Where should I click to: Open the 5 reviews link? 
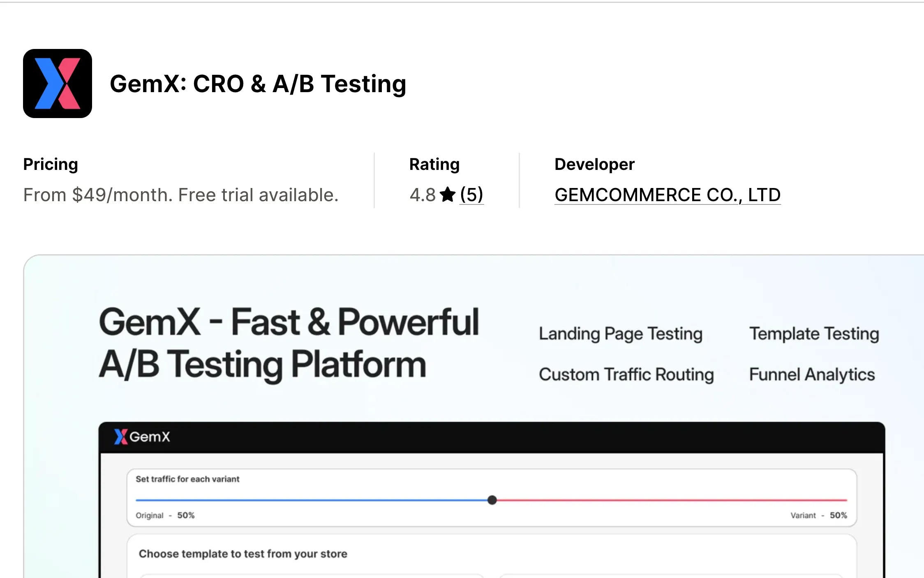coord(471,195)
